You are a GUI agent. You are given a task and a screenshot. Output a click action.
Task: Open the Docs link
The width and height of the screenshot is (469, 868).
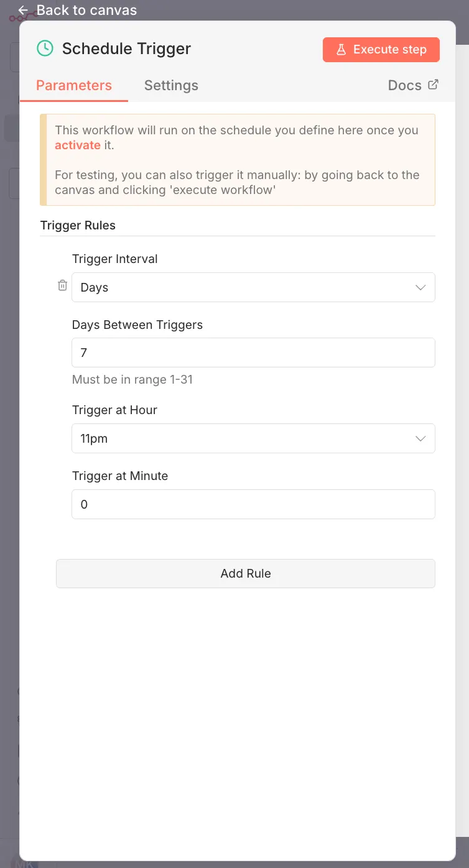point(405,86)
